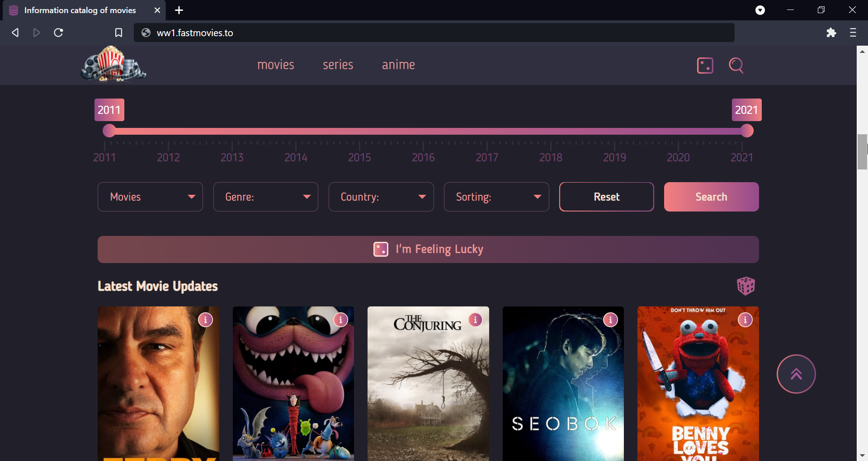This screenshot has width=868, height=461.
Task: Open the anime menu item
Action: click(398, 65)
